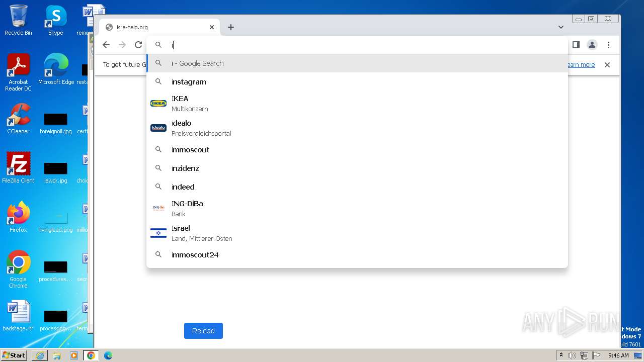Reload the page with the toolbar refresh icon
Image resolution: width=644 pixels, height=362 pixels.
138,45
